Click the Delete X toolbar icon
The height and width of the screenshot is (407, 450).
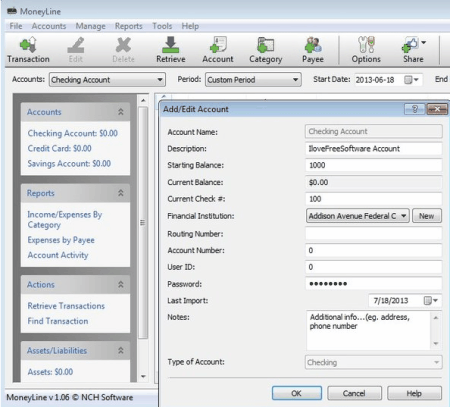(123, 45)
